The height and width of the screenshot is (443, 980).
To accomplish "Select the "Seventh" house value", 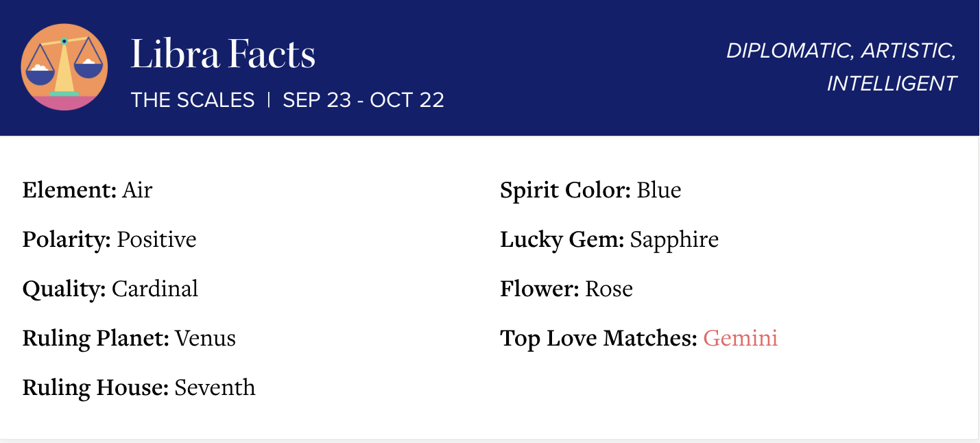I will click(x=215, y=387).
